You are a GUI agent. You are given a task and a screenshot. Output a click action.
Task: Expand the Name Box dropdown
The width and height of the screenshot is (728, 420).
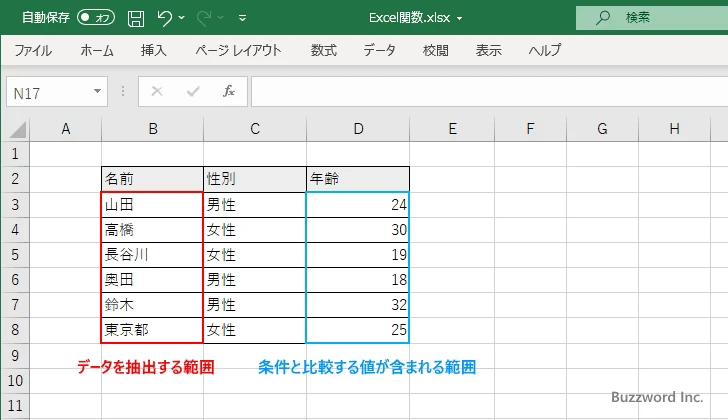97,91
